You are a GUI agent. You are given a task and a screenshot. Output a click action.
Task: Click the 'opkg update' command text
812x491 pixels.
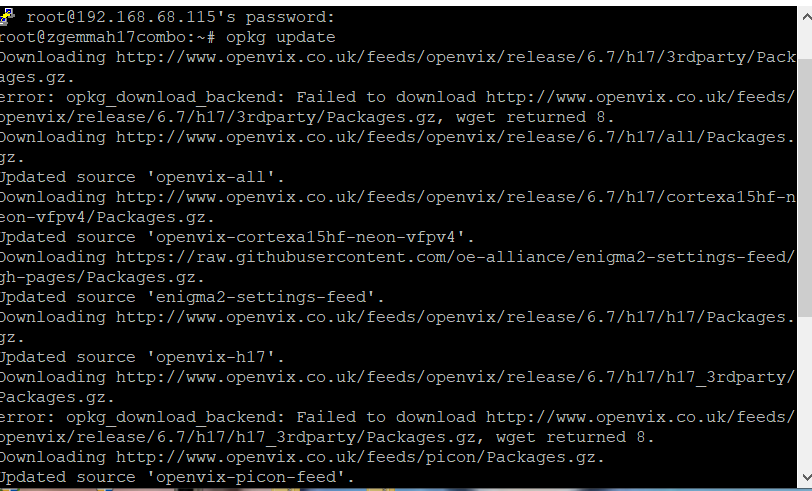(x=281, y=37)
